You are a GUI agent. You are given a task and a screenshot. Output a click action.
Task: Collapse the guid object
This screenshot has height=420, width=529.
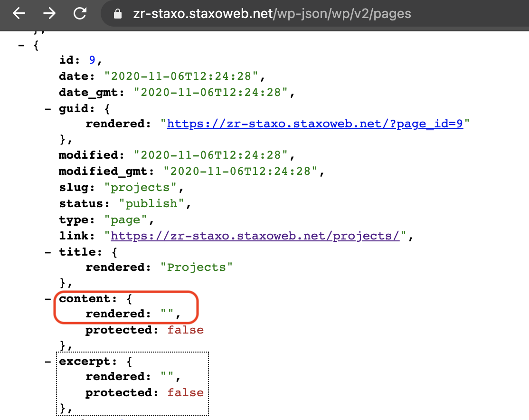click(x=47, y=109)
